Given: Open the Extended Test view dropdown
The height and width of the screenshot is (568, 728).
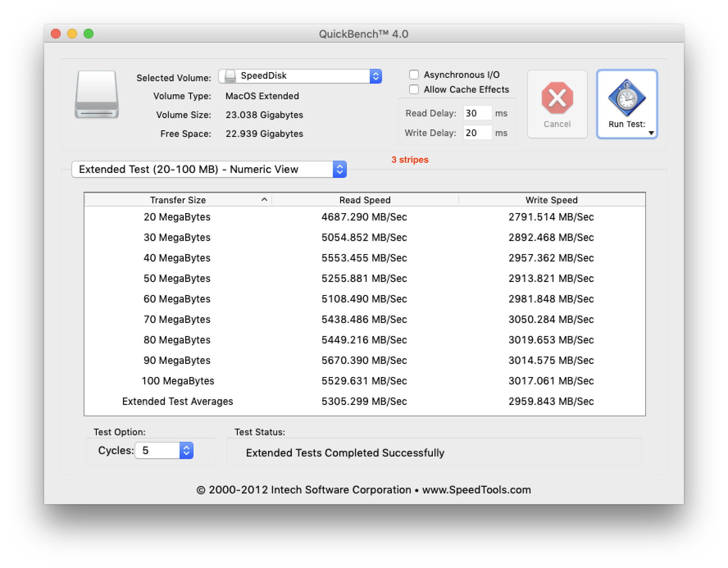Looking at the screenshot, I should click(209, 169).
